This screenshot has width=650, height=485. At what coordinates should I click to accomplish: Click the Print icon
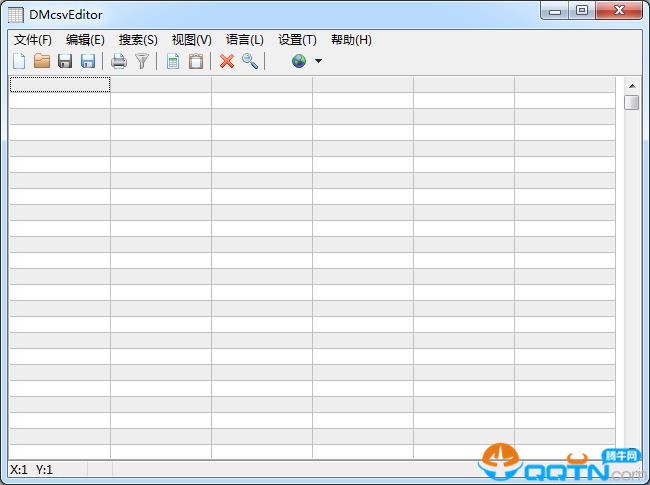(x=119, y=61)
